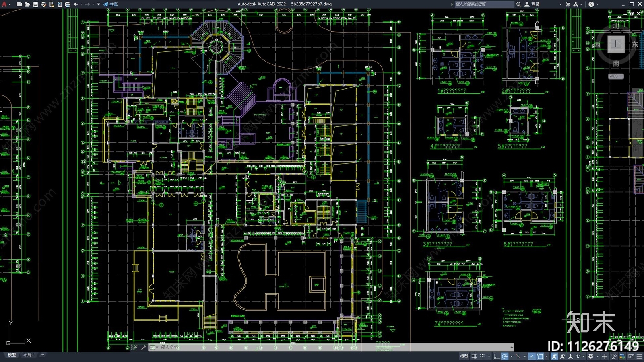Screen dimensions: 644x362
Task: Restore the drawing viewport window button
Action: (x=632, y=14)
